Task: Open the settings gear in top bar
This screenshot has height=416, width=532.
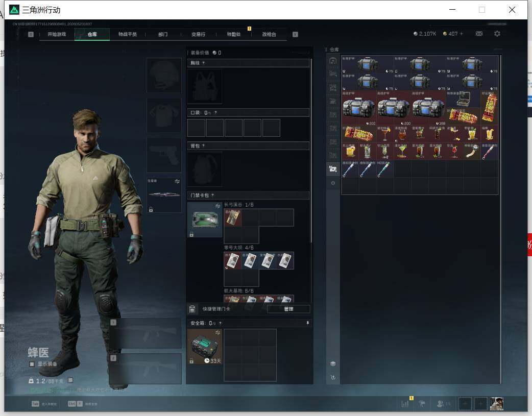Action: coord(497,34)
